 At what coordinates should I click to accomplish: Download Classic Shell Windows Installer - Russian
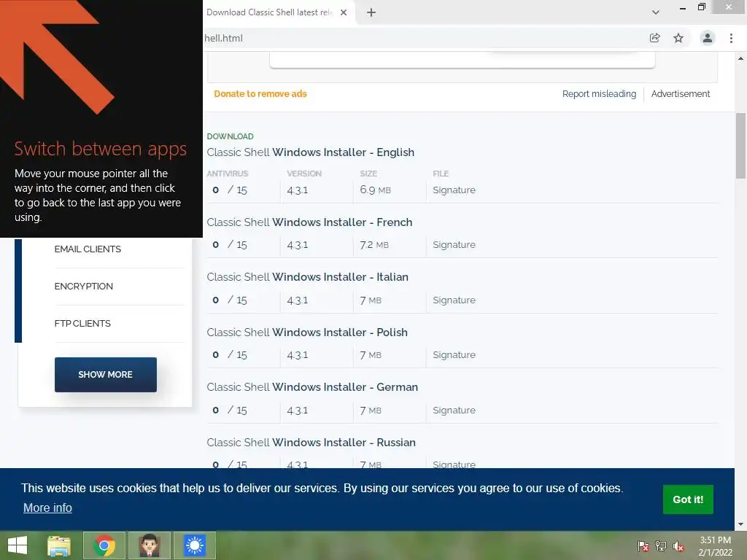click(311, 443)
